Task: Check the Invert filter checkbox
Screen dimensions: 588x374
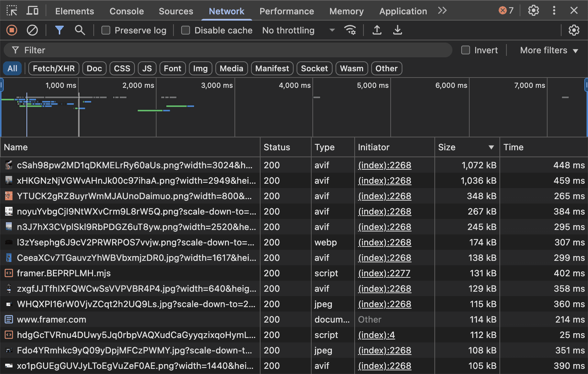Action: (465, 50)
